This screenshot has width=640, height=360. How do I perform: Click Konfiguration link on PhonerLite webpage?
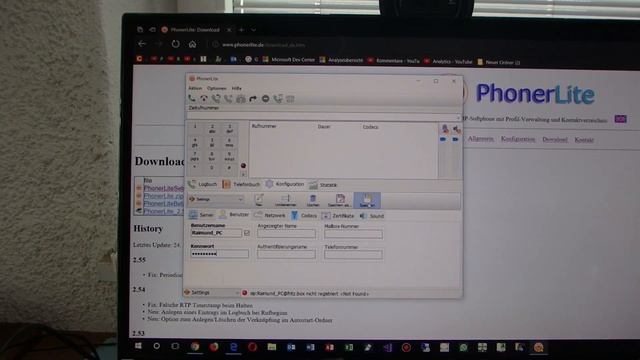[x=518, y=139]
